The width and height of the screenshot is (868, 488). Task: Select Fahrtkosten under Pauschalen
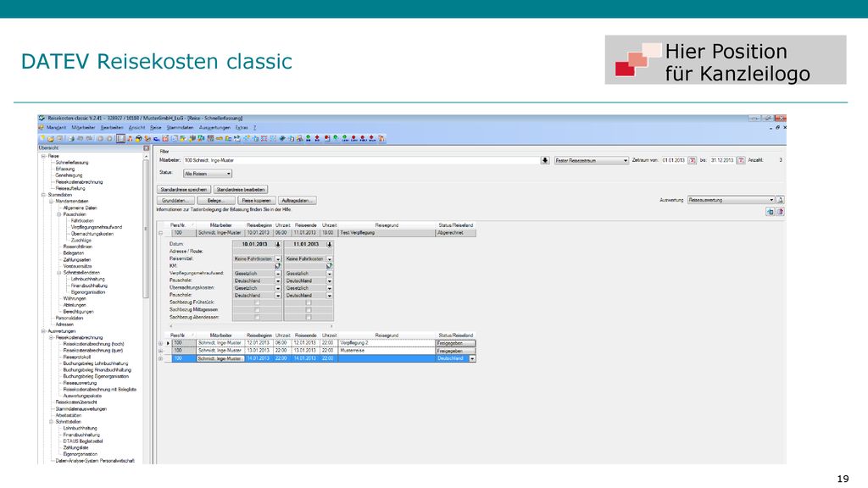tap(82, 221)
